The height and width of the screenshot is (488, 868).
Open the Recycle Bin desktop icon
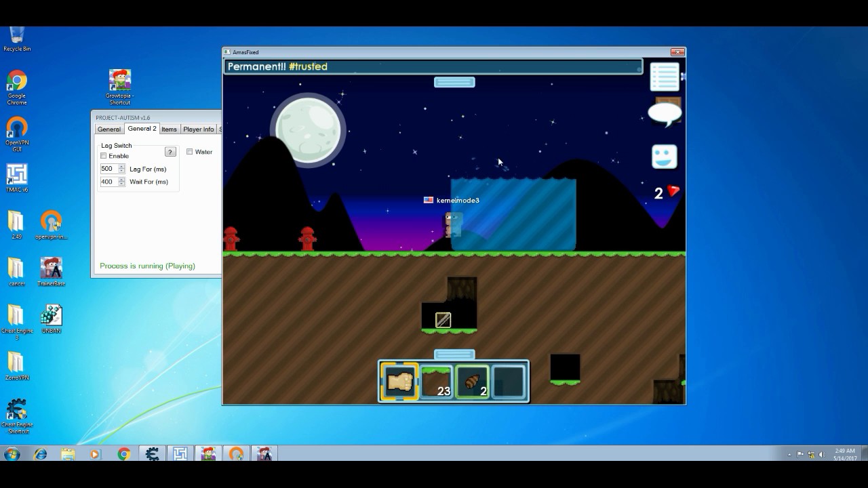[x=17, y=38]
